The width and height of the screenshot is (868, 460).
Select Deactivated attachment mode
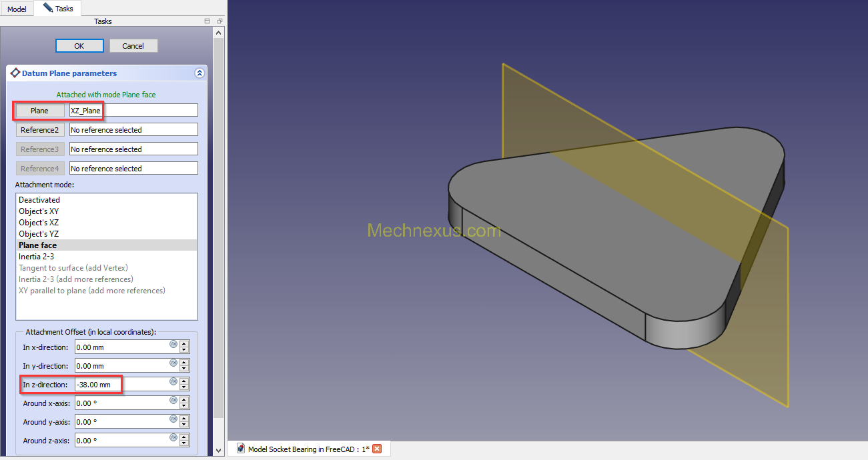click(107, 200)
